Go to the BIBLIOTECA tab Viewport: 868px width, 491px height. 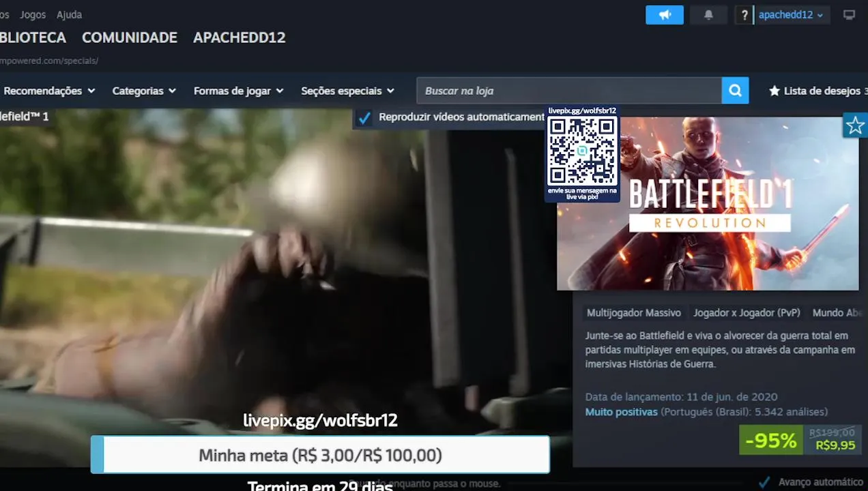click(33, 38)
